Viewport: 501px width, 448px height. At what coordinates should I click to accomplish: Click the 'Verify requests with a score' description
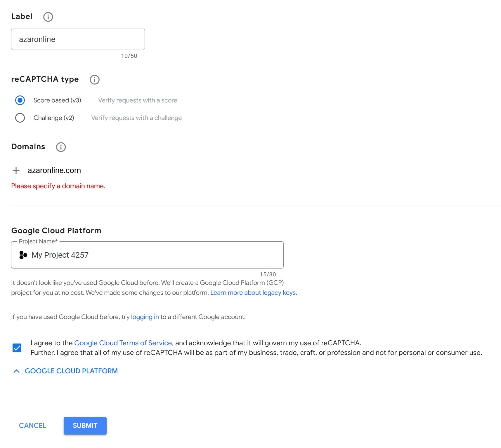pos(138,100)
